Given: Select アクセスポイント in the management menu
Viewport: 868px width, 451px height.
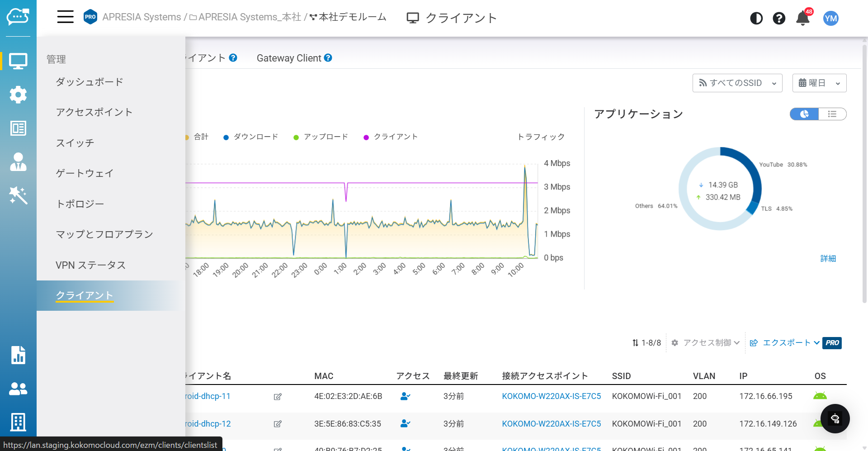Looking at the screenshot, I should (94, 112).
